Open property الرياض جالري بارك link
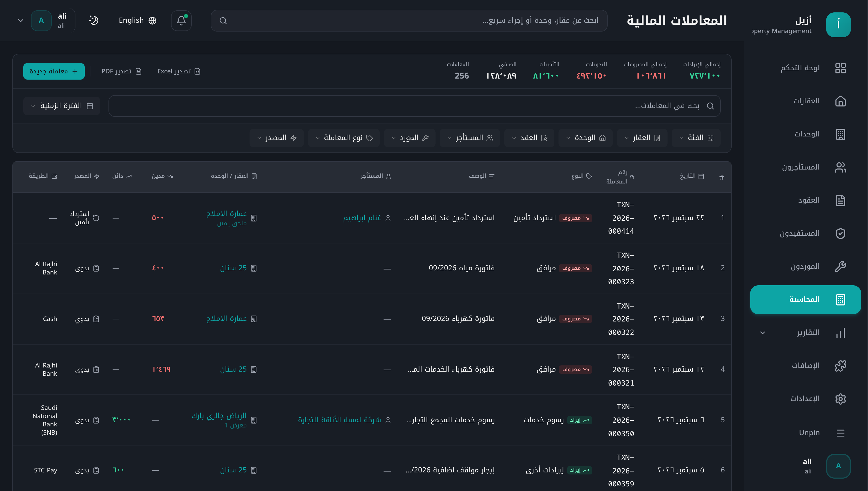Image resolution: width=868 pixels, height=491 pixels. click(x=219, y=416)
